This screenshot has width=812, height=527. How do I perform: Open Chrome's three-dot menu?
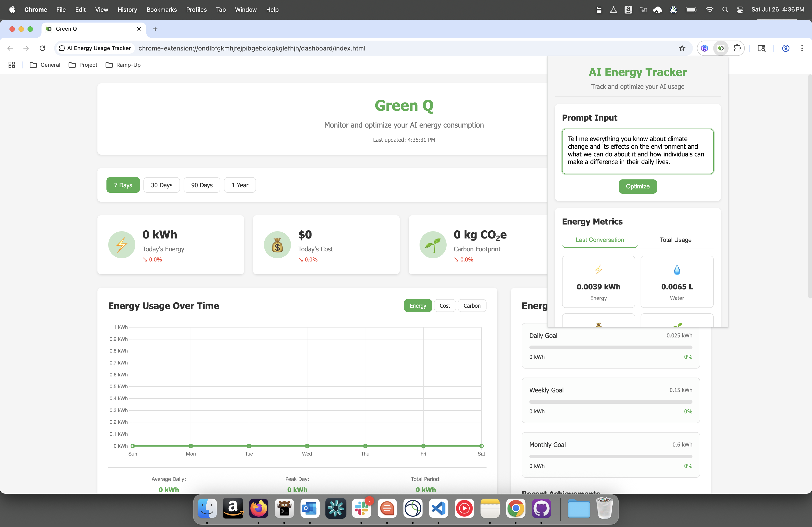pyautogui.click(x=802, y=48)
